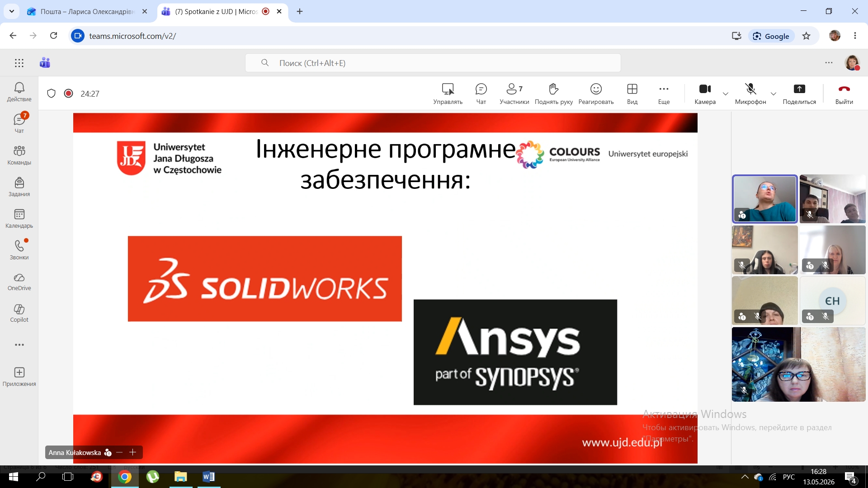Show hidden system tray icons
This screenshot has width=868, height=488.
pos(745,477)
